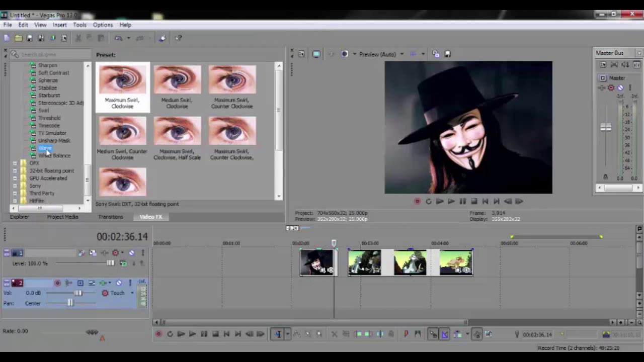This screenshot has height=362, width=644.
Task: Switch to the Explorer tab
Action: coord(19,217)
